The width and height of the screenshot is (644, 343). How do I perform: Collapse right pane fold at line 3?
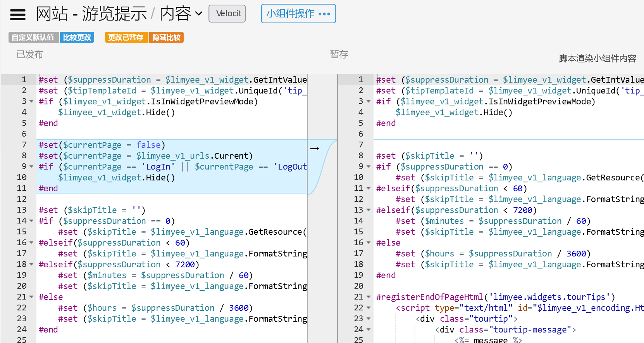click(368, 102)
